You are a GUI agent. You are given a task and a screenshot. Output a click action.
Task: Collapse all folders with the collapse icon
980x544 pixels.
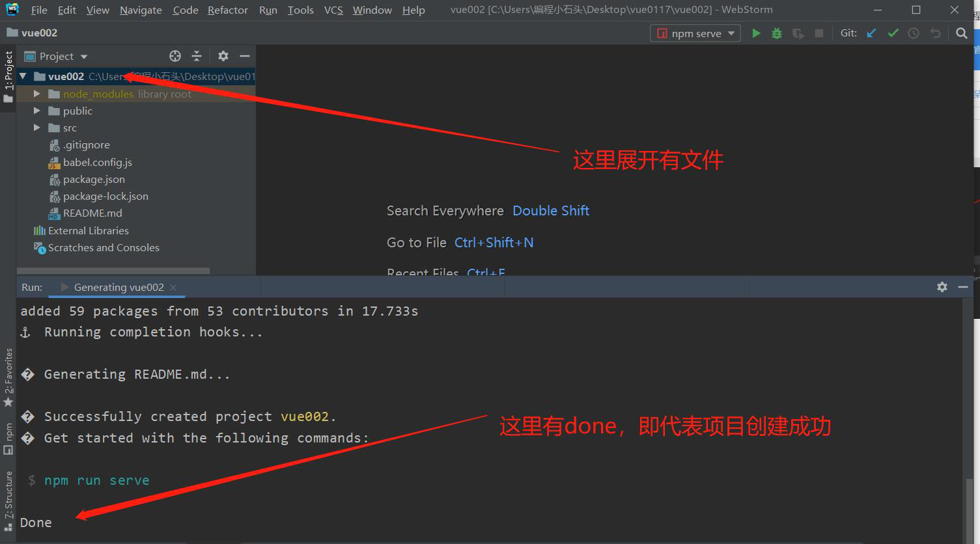pyautogui.click(x=197, y=56)
